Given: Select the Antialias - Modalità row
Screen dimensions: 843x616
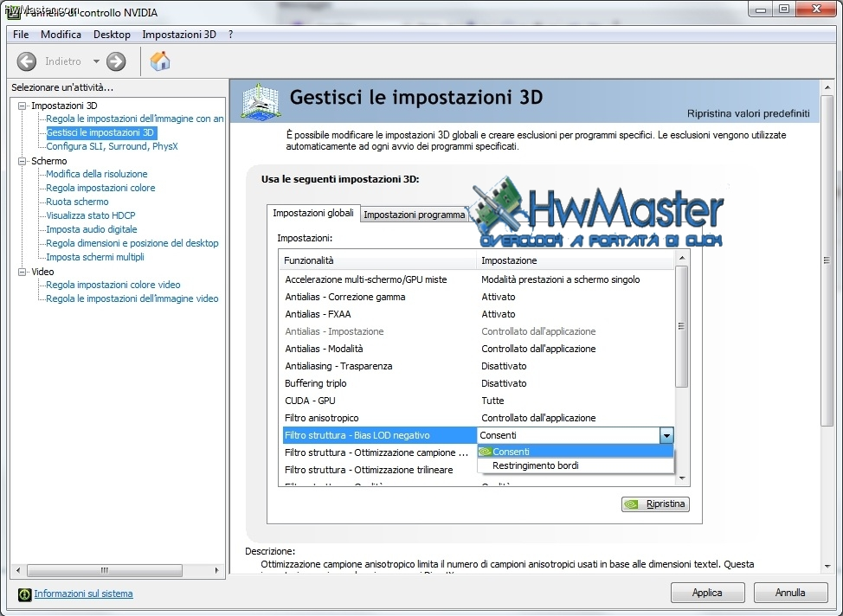Looking at the screenshot, I should tap(478, 349).
